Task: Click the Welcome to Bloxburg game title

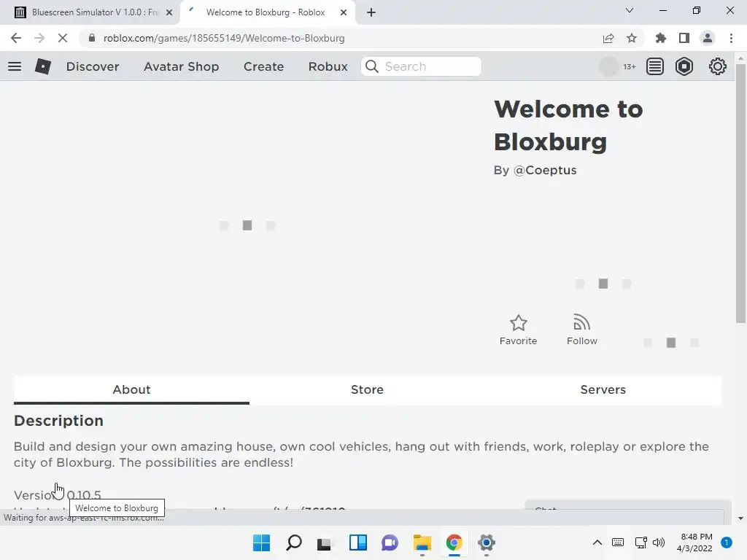Action: tap(568, 125)
